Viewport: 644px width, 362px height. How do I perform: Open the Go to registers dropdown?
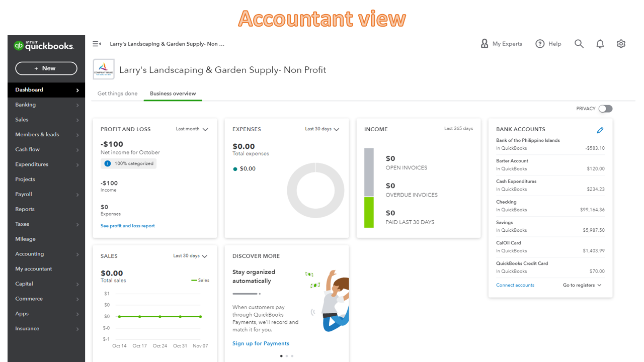582,285
